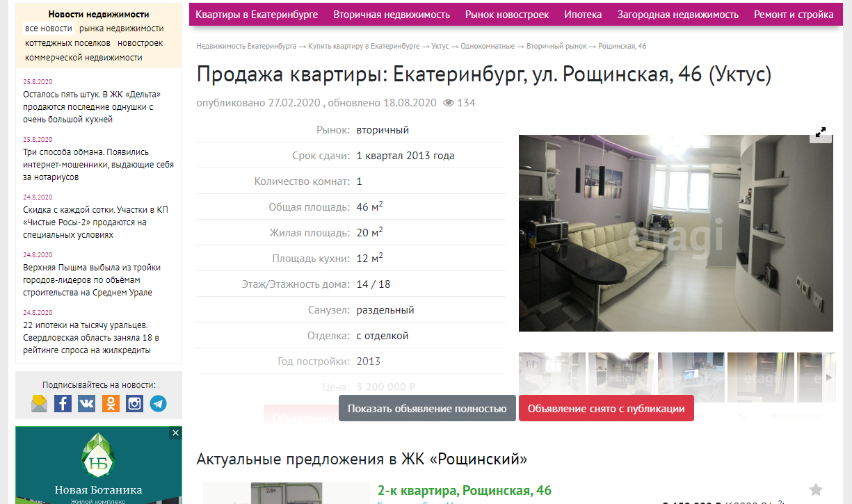Screen dimensions: 852x504
Task: Click the Новости недвижимости heading
Action: pyautogui.click(x=99, y=14)
